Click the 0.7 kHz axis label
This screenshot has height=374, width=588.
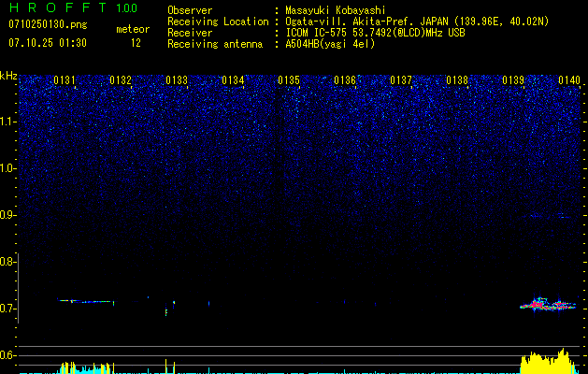pyautogui.click(x=7, y=309)
